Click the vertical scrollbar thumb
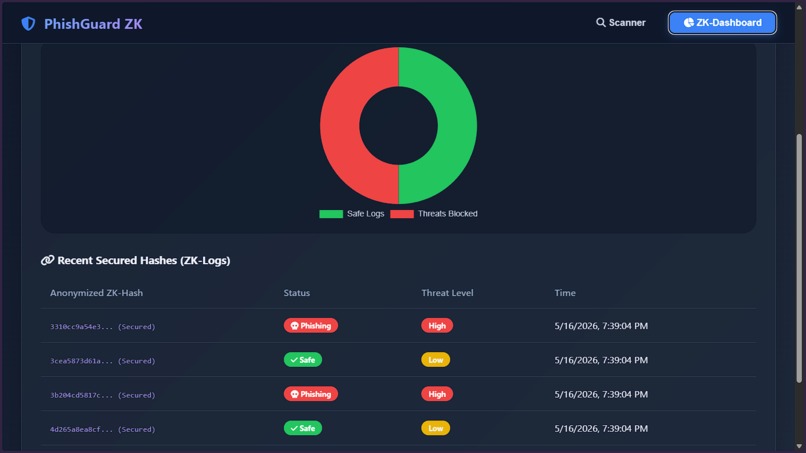 (x=799, y=258)
